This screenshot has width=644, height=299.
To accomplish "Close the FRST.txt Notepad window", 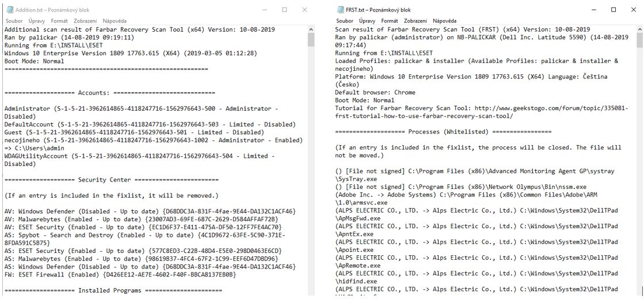I will [x=633, y=10].
